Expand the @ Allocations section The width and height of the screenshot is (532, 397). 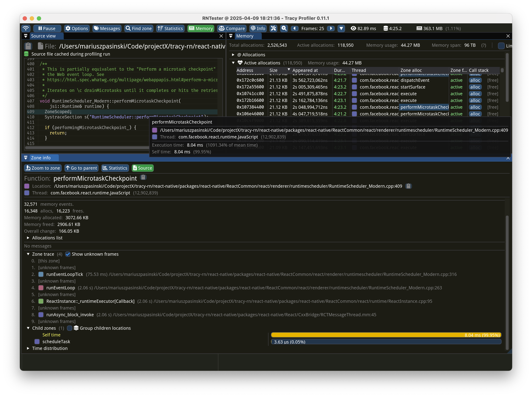[x=233, y=55]
